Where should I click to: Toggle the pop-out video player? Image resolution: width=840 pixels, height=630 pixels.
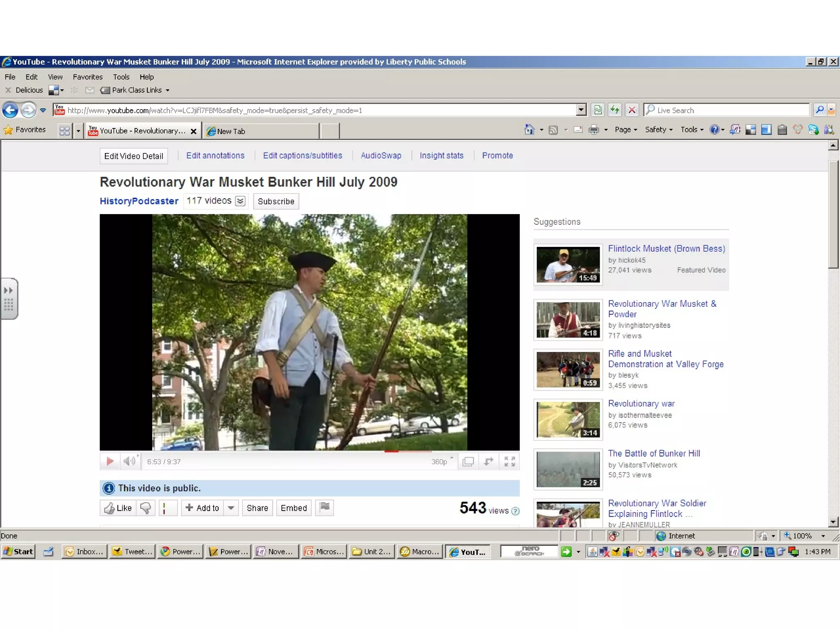click(x=468, y=461)
